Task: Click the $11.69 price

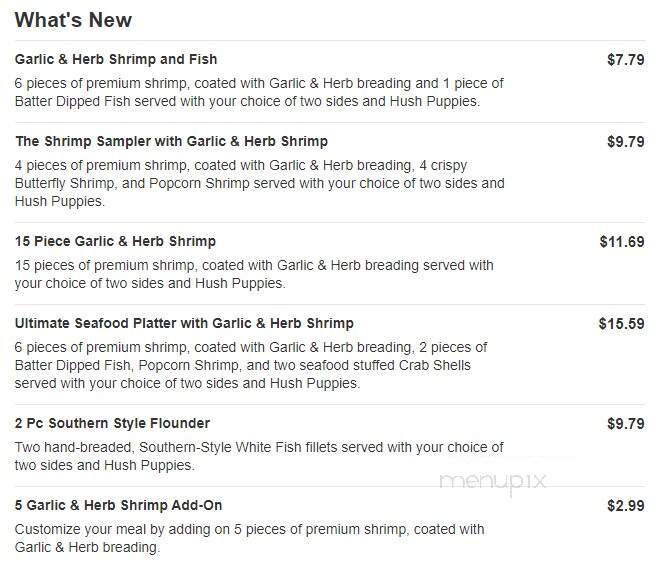Action: point(622,242)
